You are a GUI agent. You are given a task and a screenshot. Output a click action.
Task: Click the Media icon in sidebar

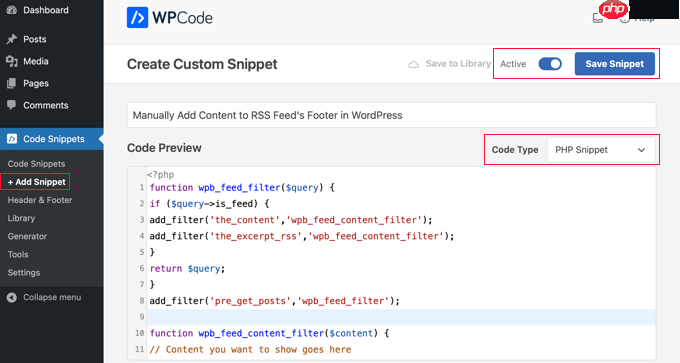pyautogui.click(x=12, y=61)
